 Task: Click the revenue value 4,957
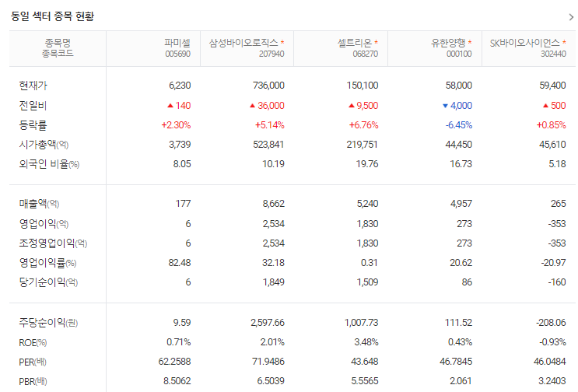461,203
